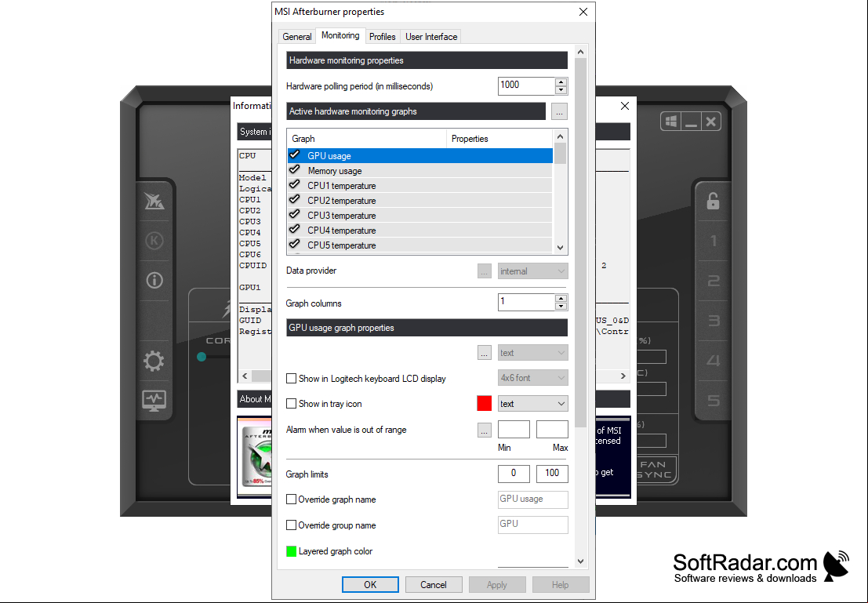Close the Information window

tap(624, 106)
